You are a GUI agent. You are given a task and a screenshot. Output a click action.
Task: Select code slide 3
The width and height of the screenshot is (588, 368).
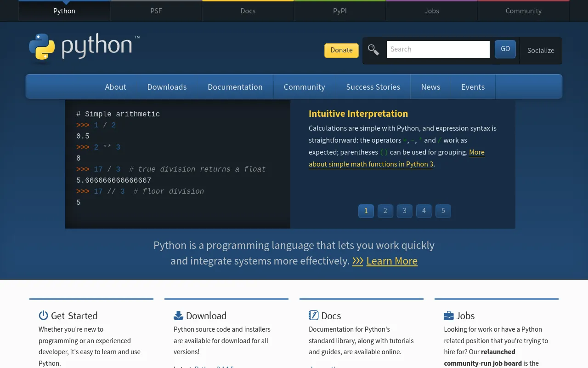pyautogui.click(x=405, y=211)
